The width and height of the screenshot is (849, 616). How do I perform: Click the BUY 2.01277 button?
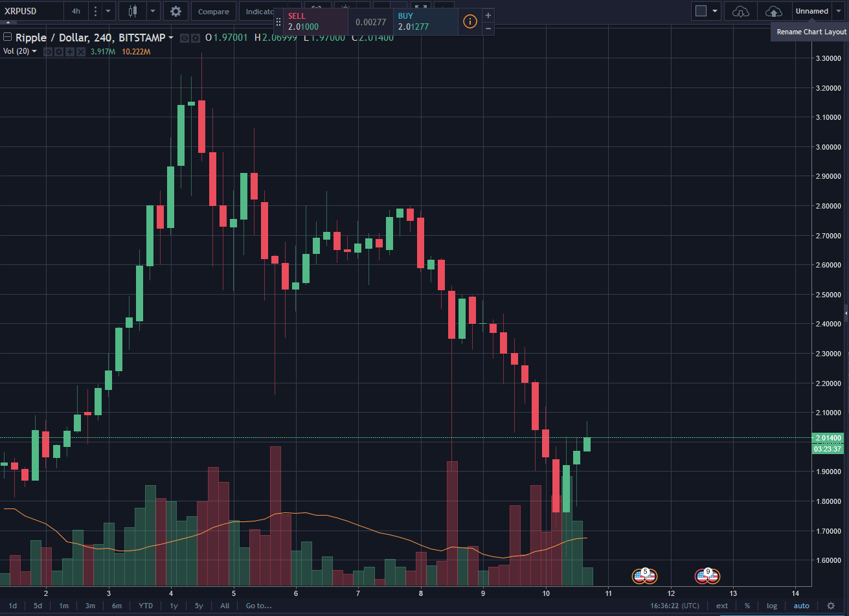(425, 21)
